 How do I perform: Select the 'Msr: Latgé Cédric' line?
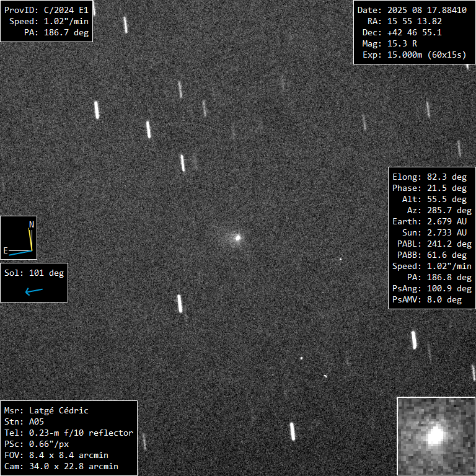pyautogui.click(x=46, y=411)
